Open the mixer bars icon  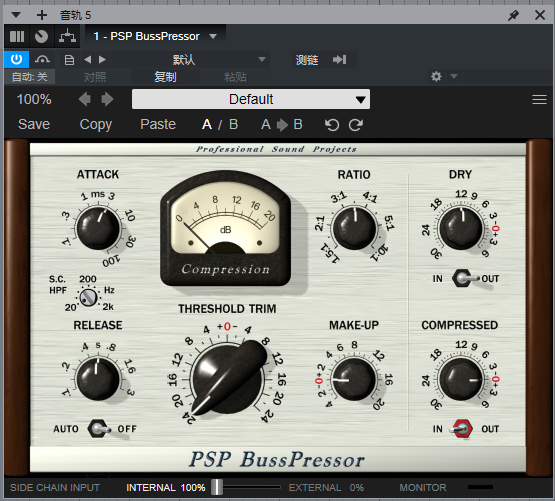(x=17, y=36)
